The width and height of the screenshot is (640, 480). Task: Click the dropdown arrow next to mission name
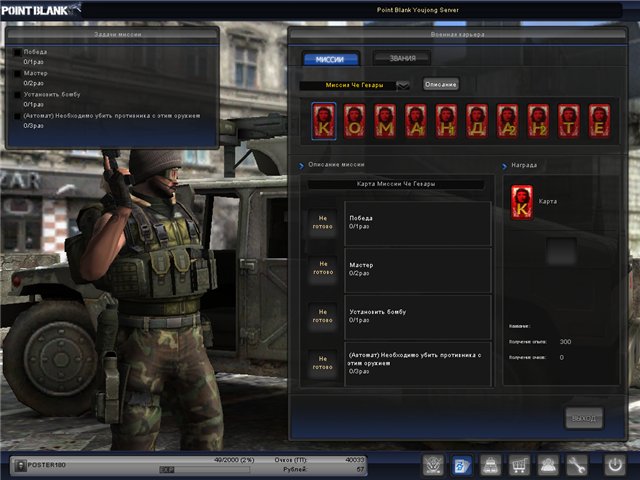pyautogui.click(x=403, y=85)
